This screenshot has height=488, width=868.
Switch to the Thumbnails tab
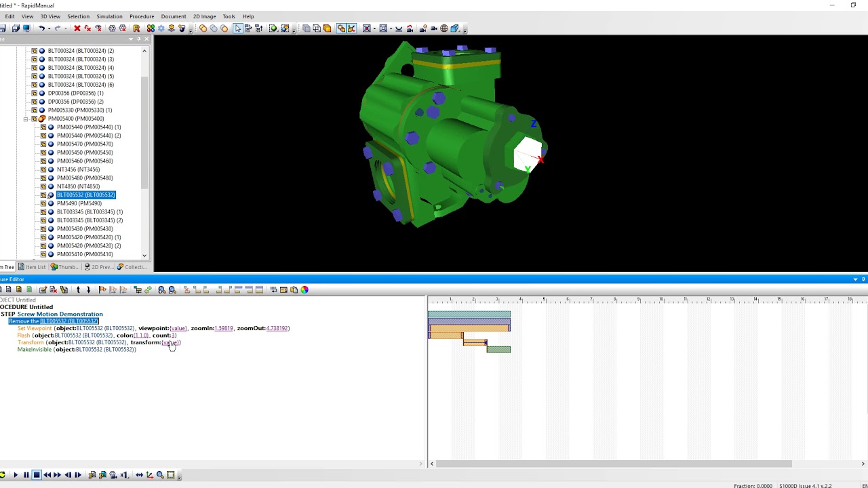point(65,267)
